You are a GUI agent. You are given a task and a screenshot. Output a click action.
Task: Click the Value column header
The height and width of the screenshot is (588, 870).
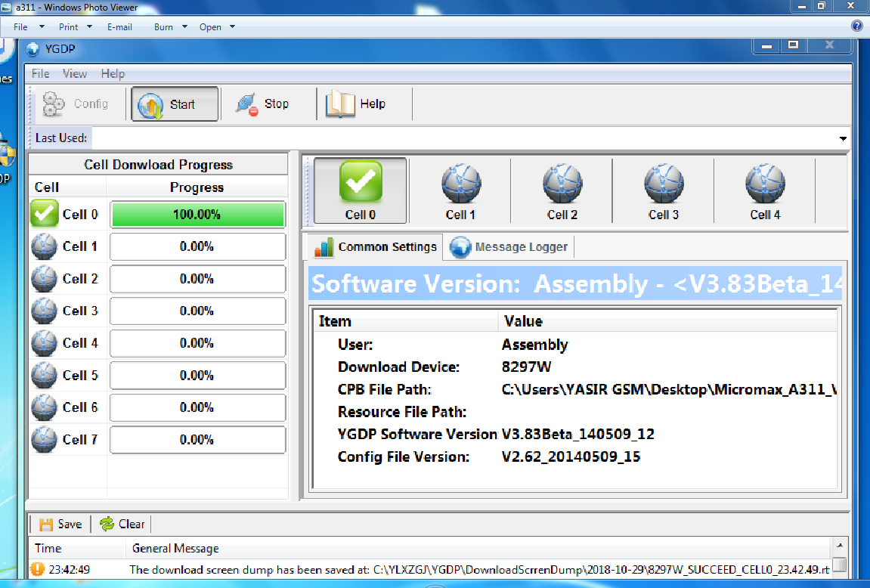(x=667, y=321)
